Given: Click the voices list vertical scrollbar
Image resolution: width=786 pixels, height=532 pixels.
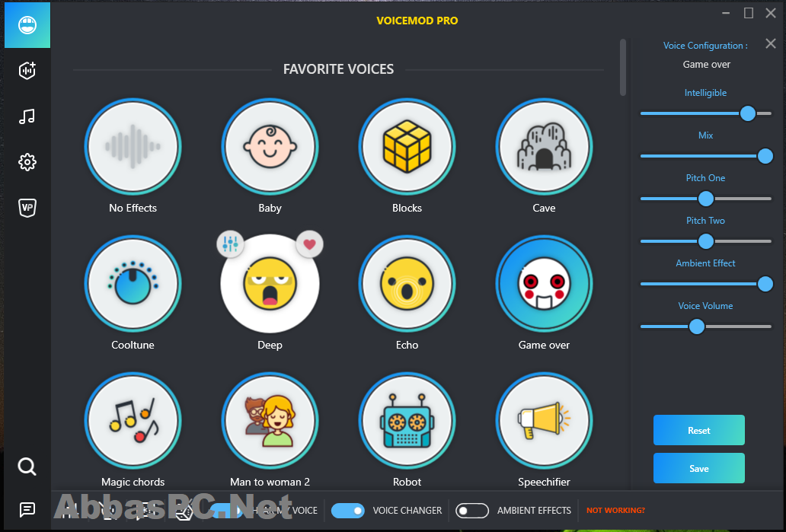Looking at the screenshot, I should 622,67.
